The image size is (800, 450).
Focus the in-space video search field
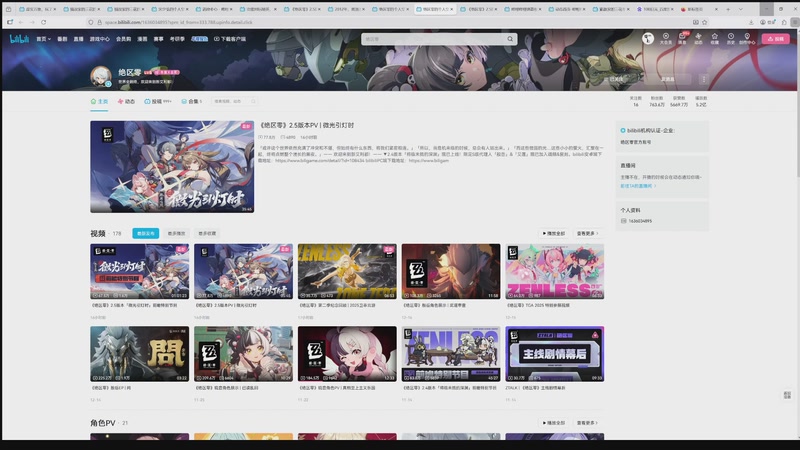[234, 102]
